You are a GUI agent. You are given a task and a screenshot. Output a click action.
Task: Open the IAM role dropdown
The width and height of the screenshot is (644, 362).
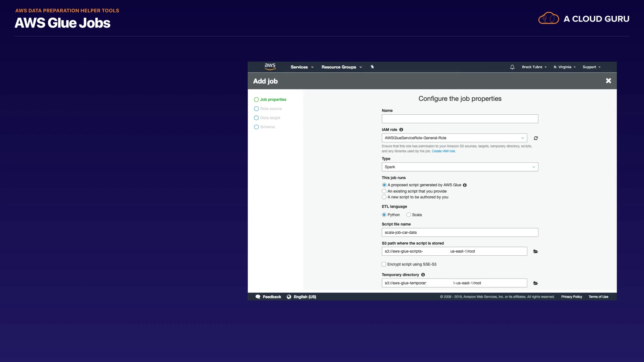(454, 138)
